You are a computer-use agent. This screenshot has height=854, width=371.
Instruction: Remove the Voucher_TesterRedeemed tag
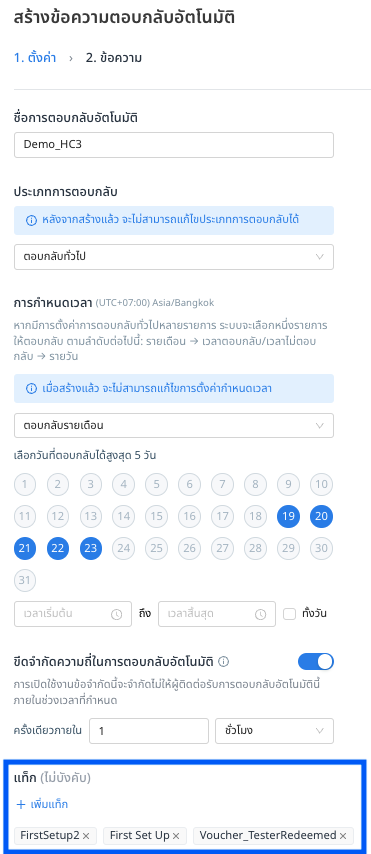point(343,835)
